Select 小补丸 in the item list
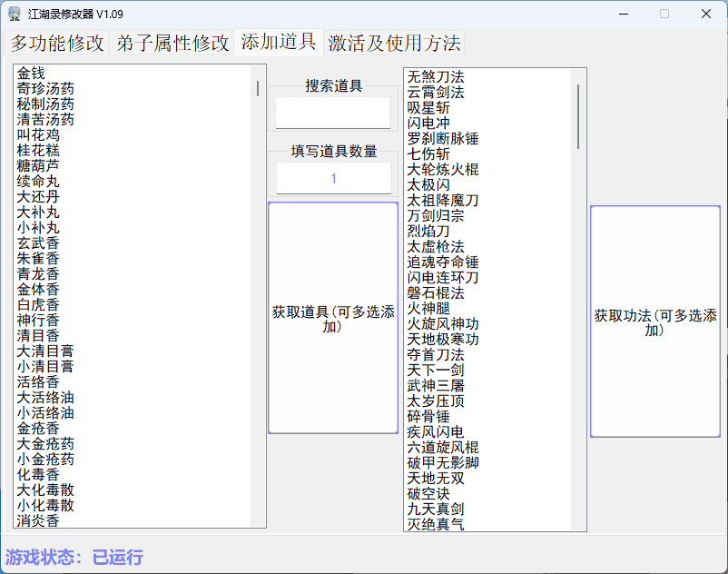The image size is (728, 574). (38, 227)
